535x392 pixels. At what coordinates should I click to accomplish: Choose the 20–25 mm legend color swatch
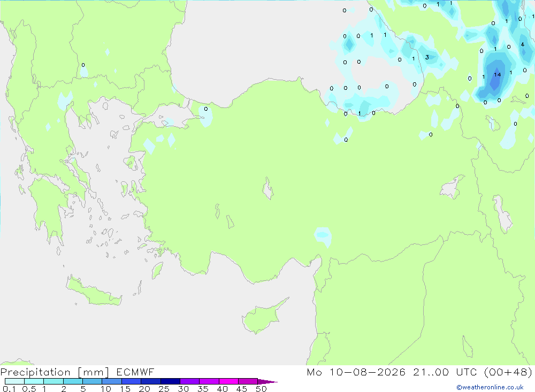(151, 381)
